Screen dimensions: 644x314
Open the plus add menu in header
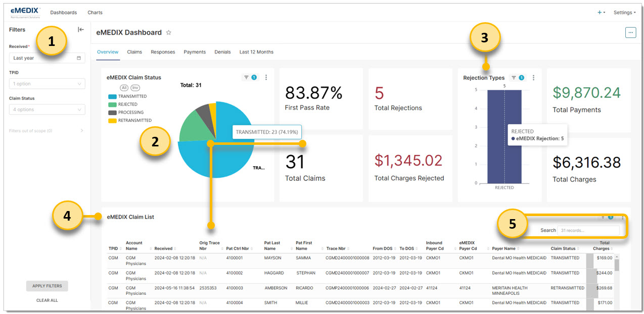pyautogui.click(x=601, y=13)
